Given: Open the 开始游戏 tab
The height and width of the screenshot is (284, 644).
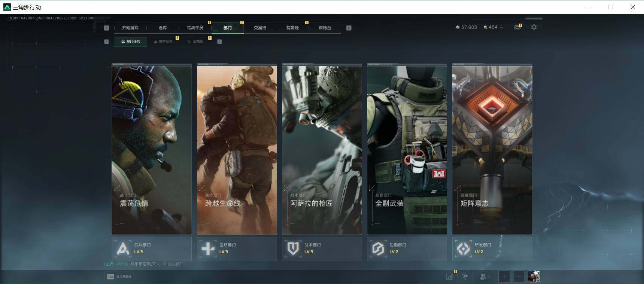Looking at the screenshot, I should pos(130,28).
